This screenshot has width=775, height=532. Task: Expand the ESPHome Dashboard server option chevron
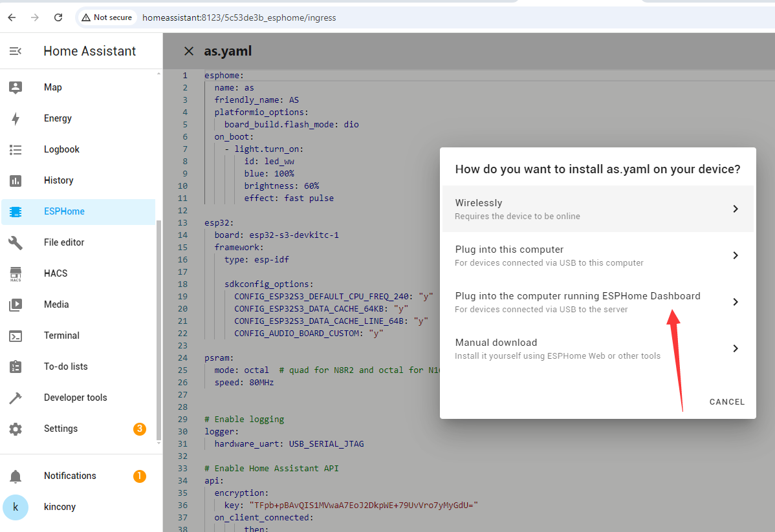(x=735, y=302)
